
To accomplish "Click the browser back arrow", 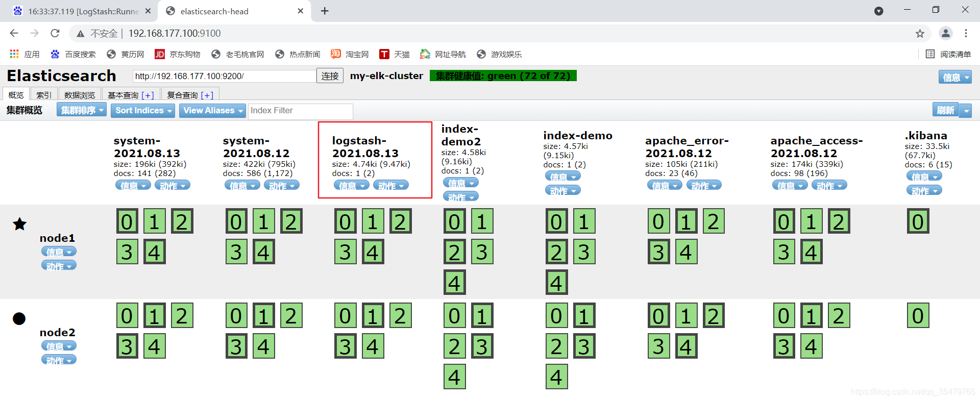I will coord(14,33).
